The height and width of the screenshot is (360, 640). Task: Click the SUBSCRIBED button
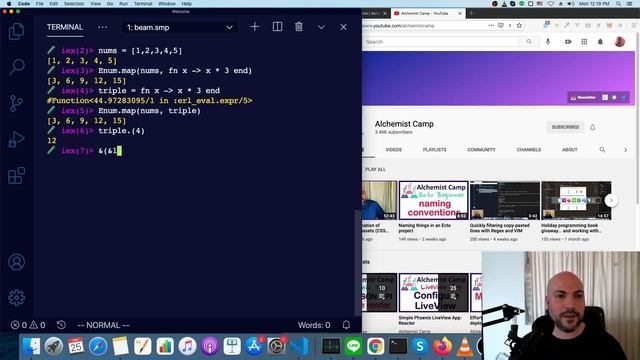click(565, 127)
